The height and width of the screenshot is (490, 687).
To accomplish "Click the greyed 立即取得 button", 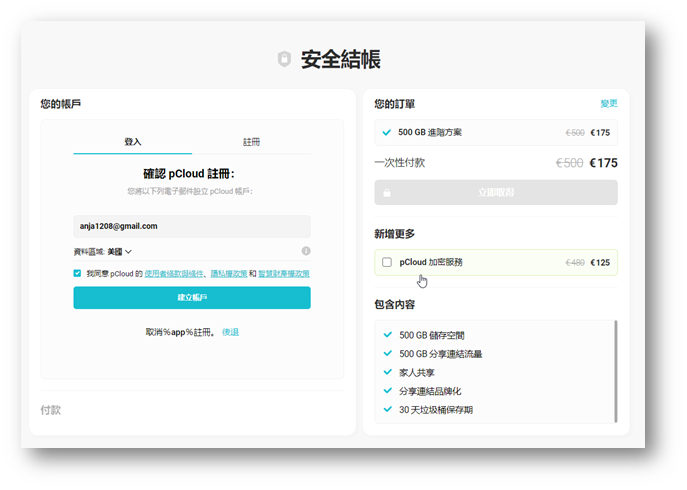I will tap(495, 192).
